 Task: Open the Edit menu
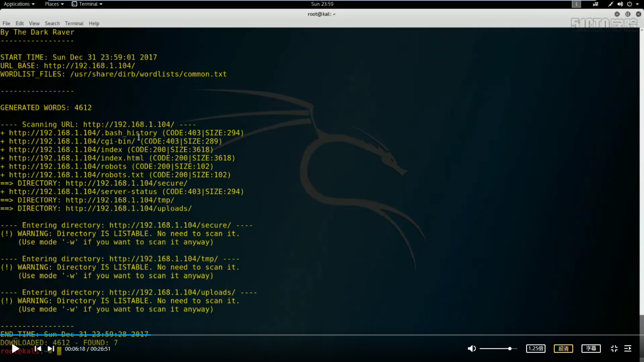point(19,23)
